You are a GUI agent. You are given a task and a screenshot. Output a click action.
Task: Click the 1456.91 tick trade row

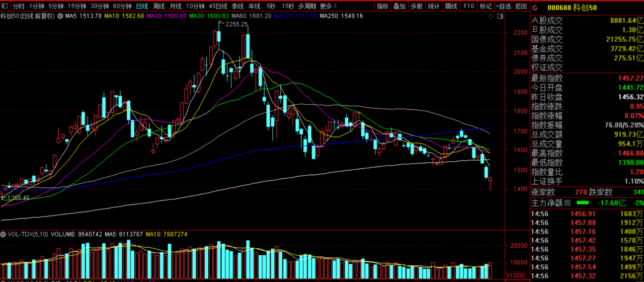[587, 214]
